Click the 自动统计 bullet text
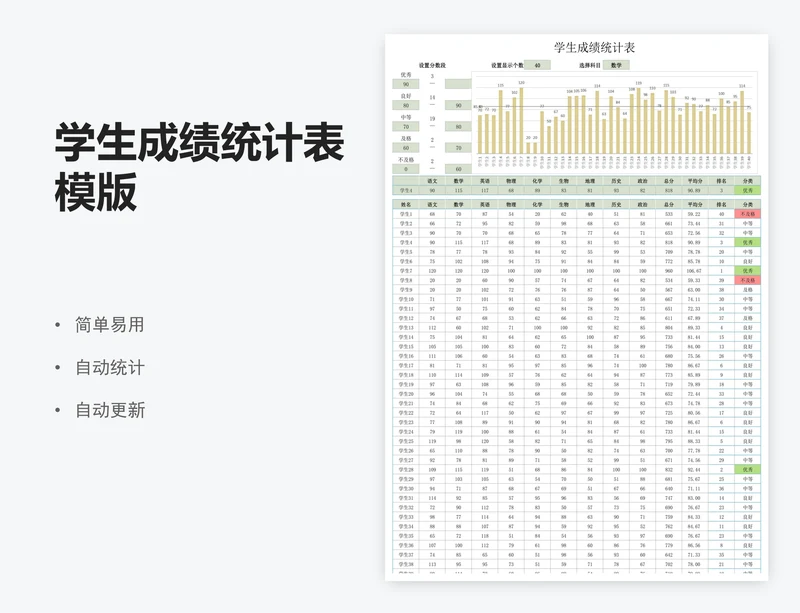 point(110,368)
